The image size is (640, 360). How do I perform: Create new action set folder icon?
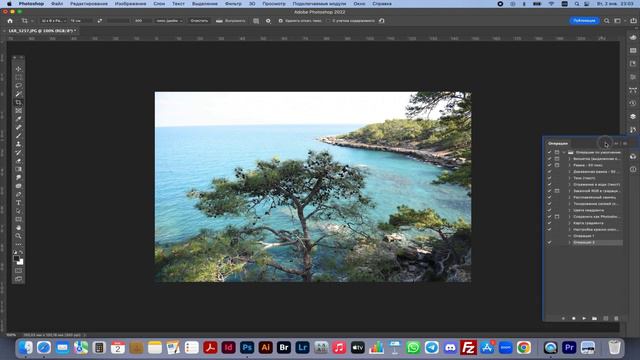[595, 318]
